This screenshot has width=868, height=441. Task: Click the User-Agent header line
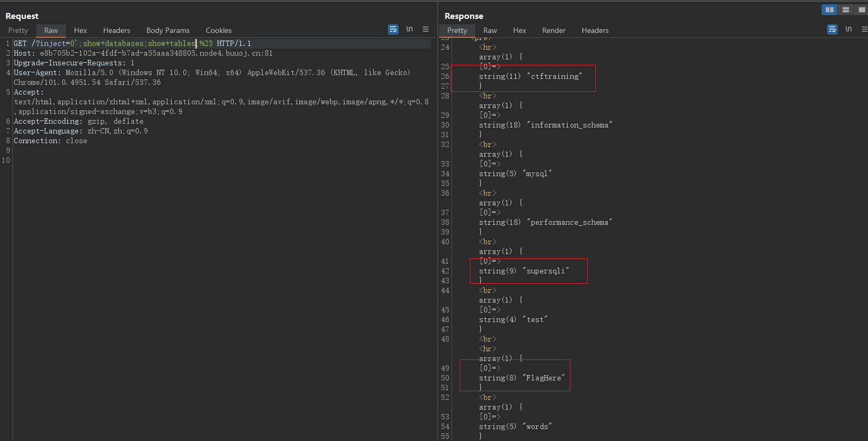click(212, 72)
